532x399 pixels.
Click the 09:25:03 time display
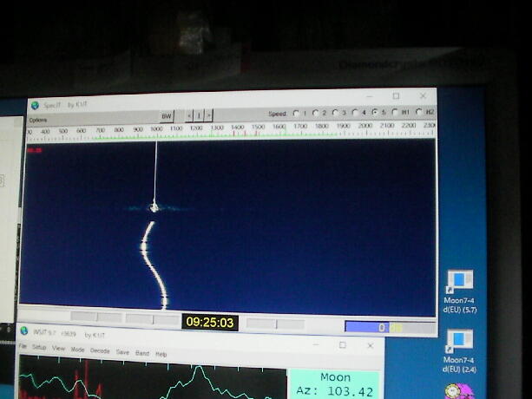click(210, 322)
